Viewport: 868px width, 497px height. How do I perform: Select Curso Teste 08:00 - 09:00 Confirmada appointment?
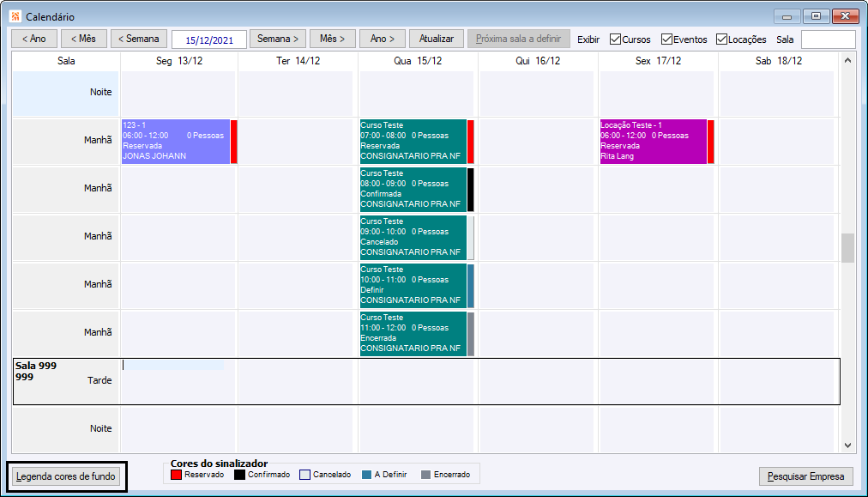click(413, 190)
